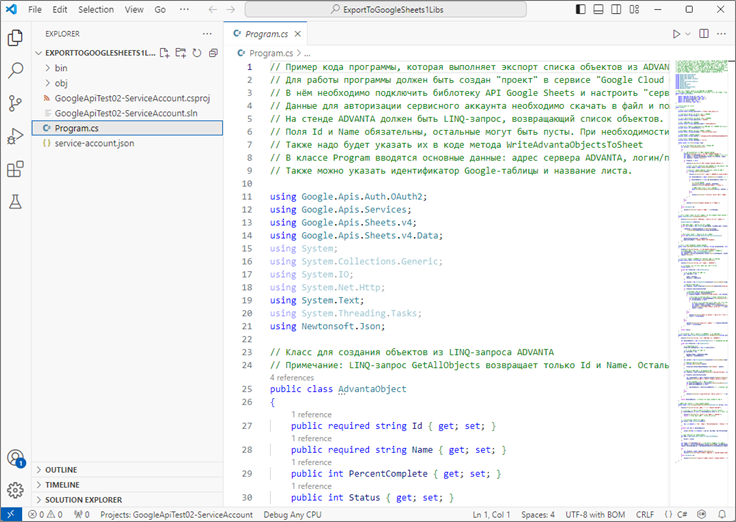Screen dimensions: 736x522
Task: Open the Source Control view icon
Action: pyautogui.click(x=15, y=103)
